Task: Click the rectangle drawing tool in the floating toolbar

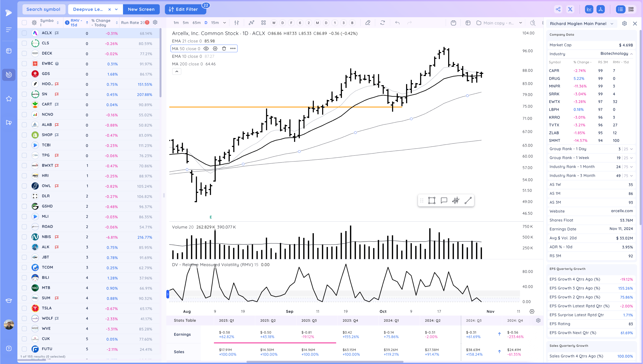Action: (432, 200)
